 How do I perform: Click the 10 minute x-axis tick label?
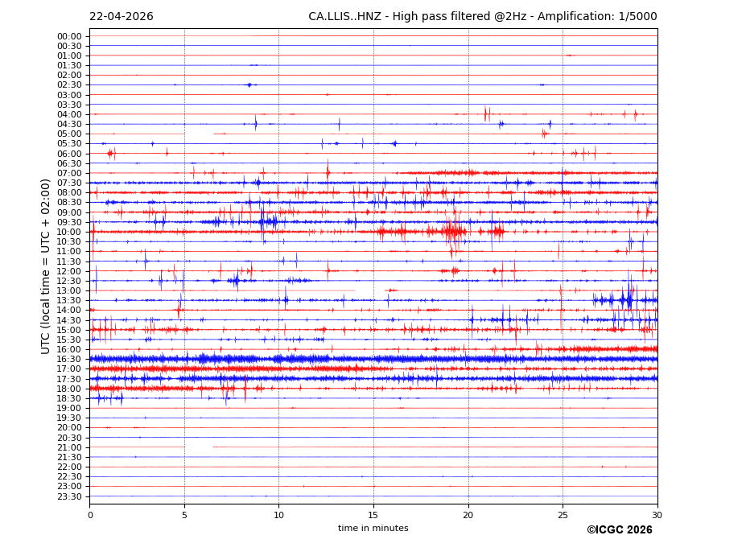click(278, 515)
